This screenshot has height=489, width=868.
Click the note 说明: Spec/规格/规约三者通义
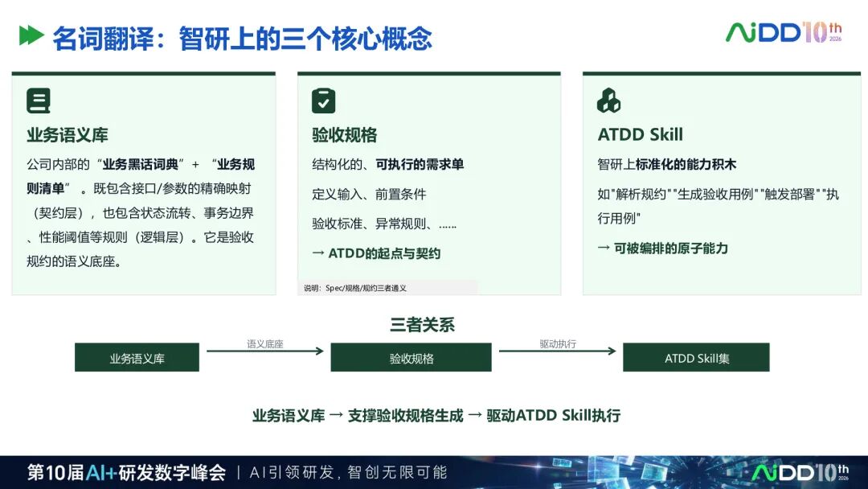point(355,288)
